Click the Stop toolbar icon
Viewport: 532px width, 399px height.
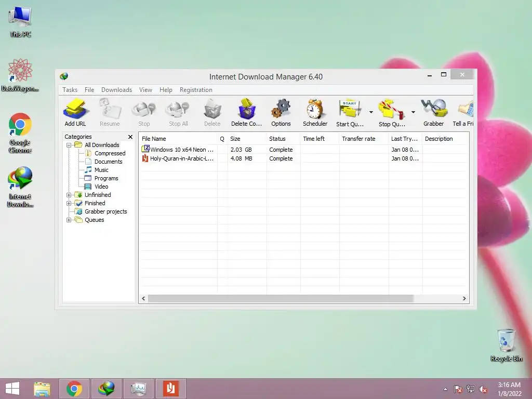coord(144,113)
